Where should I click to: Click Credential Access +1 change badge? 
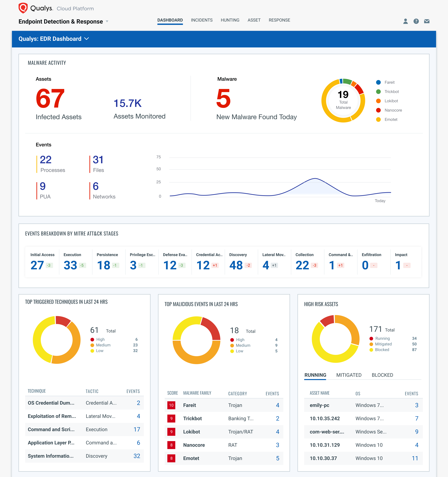pos(215,265)
